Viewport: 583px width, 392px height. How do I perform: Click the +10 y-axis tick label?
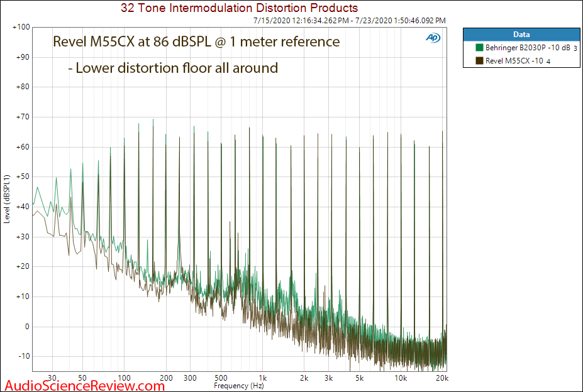pos(22,297)
